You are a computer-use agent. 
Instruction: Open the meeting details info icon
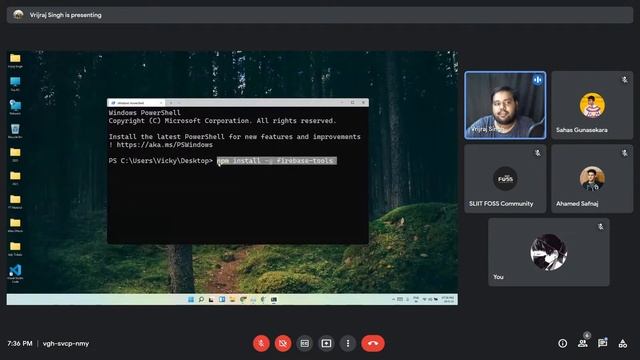562,343
